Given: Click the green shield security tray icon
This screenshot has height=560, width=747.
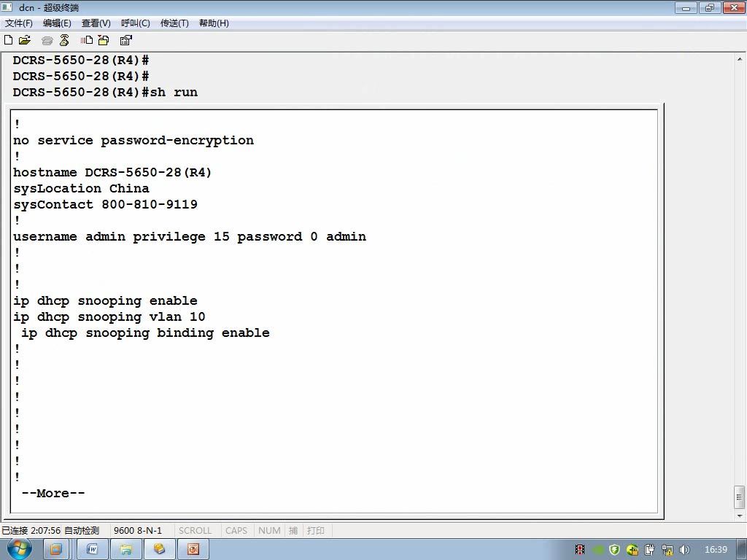Looking at the screenshot, I should pyautogui.click(x=614, y=550).
